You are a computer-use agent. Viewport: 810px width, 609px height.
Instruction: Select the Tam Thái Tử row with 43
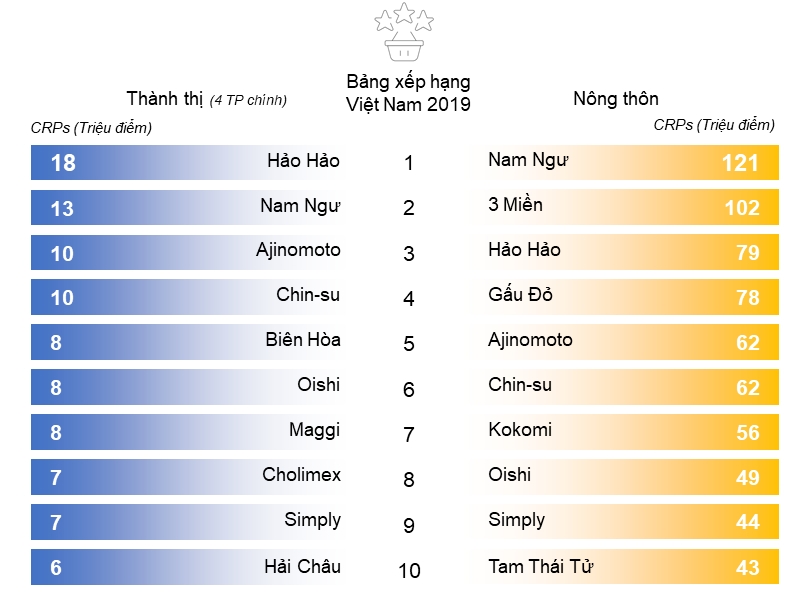pyautogui.click(x=631, y=567)
